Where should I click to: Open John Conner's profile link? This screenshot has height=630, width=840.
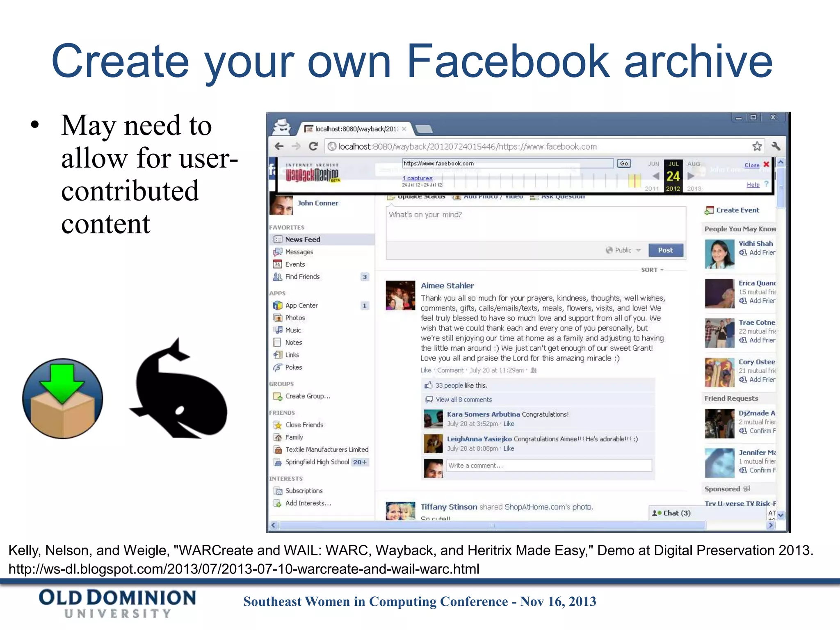[x=318, y=203]
